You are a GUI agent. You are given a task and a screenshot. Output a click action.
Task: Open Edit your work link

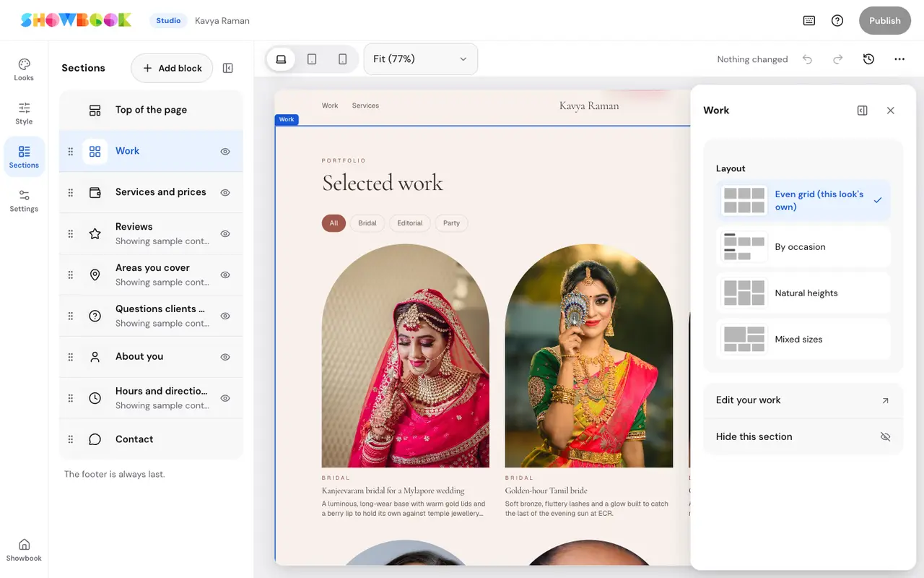(803, 400)
